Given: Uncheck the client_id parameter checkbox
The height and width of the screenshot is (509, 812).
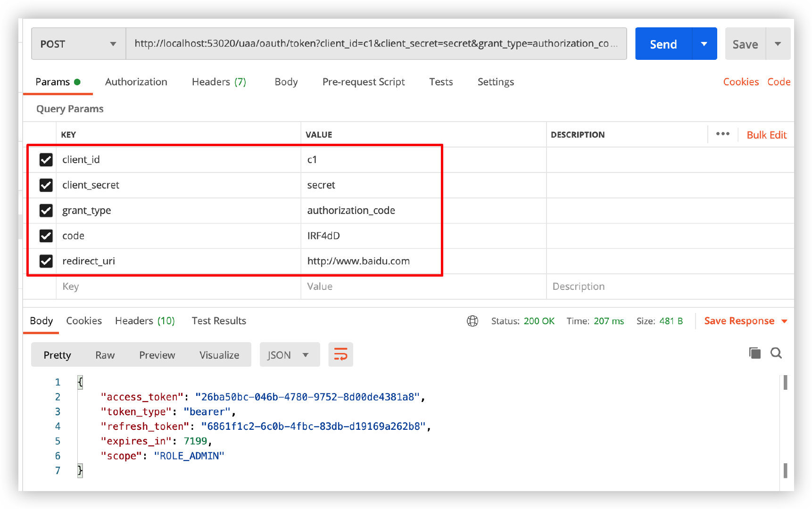Looking at the screenshot, I should pos(46,160).
